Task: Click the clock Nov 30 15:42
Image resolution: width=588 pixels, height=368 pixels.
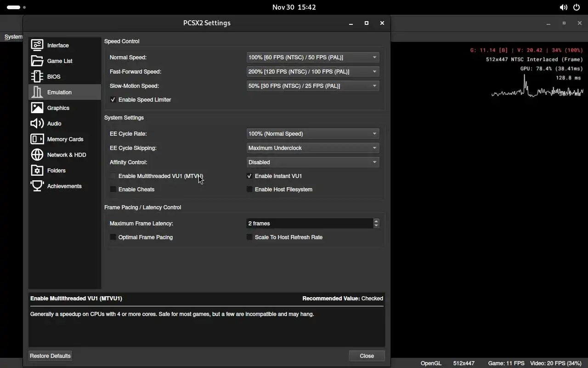Action: tap(294, 7)
